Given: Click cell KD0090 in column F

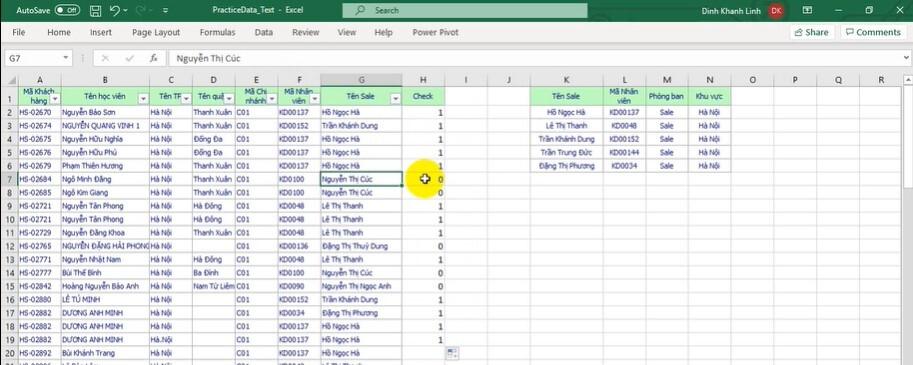Looking at the screenshot, I should pyautogui.click(x=299, y=286).
